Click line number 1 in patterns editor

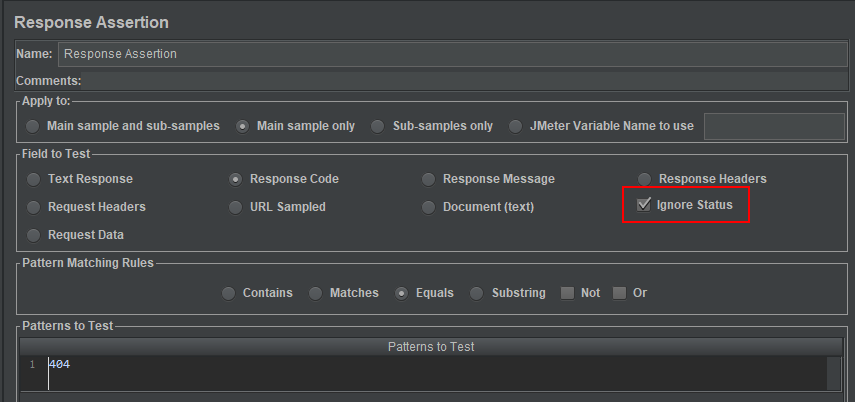tap(32, 364)
